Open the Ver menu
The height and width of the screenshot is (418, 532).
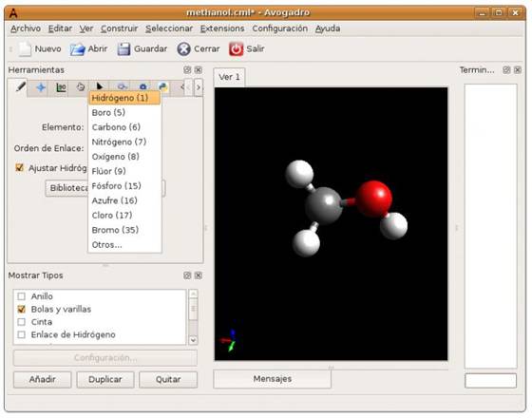86,28
